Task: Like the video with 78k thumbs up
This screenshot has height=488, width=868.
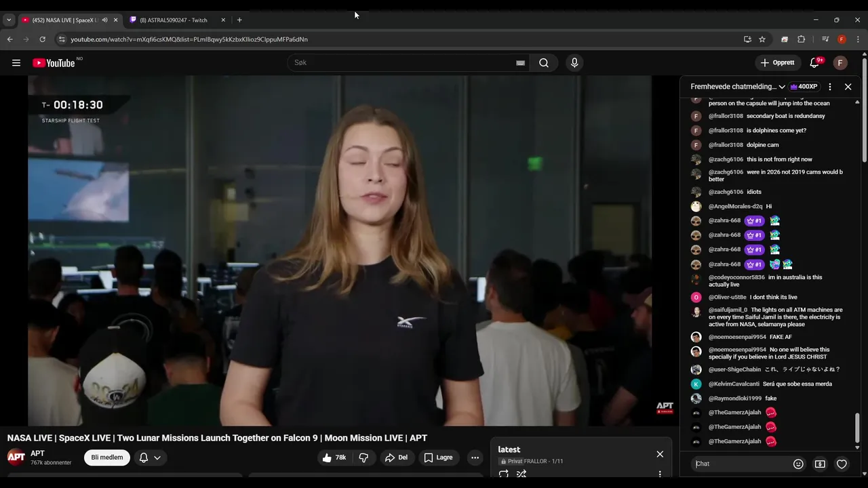Action: (334, 457)
